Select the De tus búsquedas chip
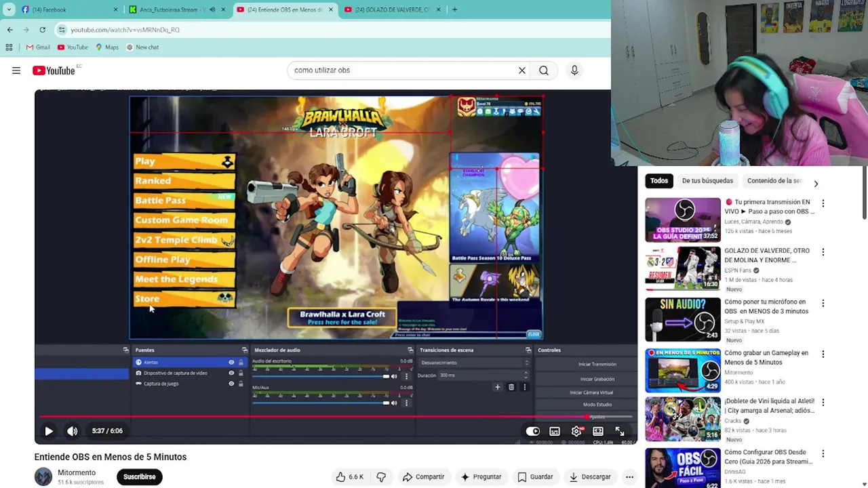 [707, 181]
